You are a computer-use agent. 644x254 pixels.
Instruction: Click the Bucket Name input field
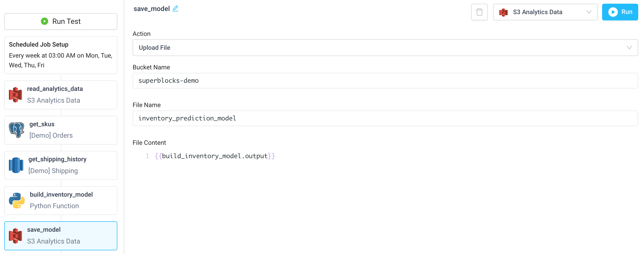[385, 81]
